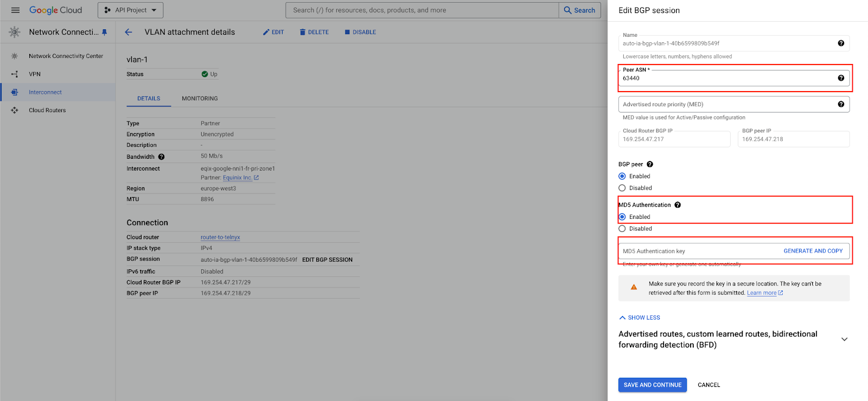Collapse options with SHOW LESS
Screen dimensions: 868x401
[640, 318]
